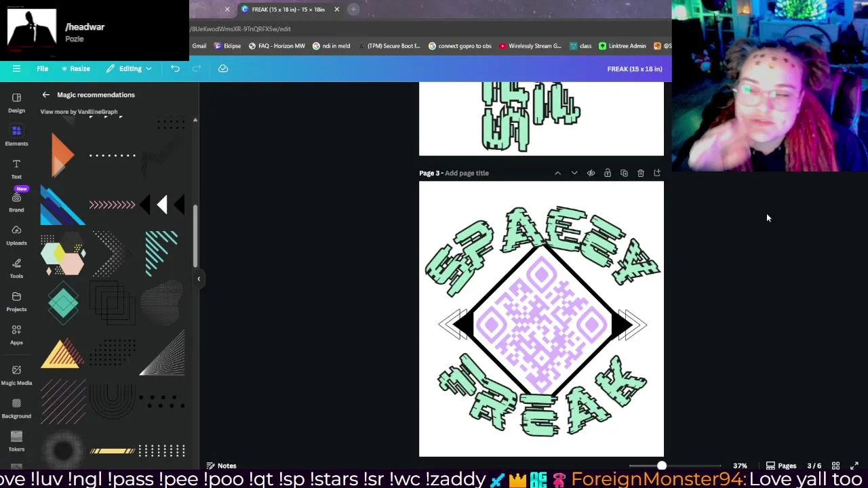Image resolution: width=868 pixels, height=488 pixels.
Task: Expand the Editing mode dropdown
Action: [129, 68]
